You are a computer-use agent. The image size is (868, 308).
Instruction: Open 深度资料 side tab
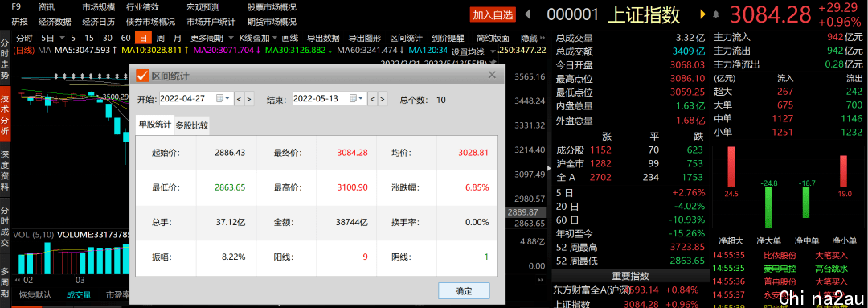(5, 170)
